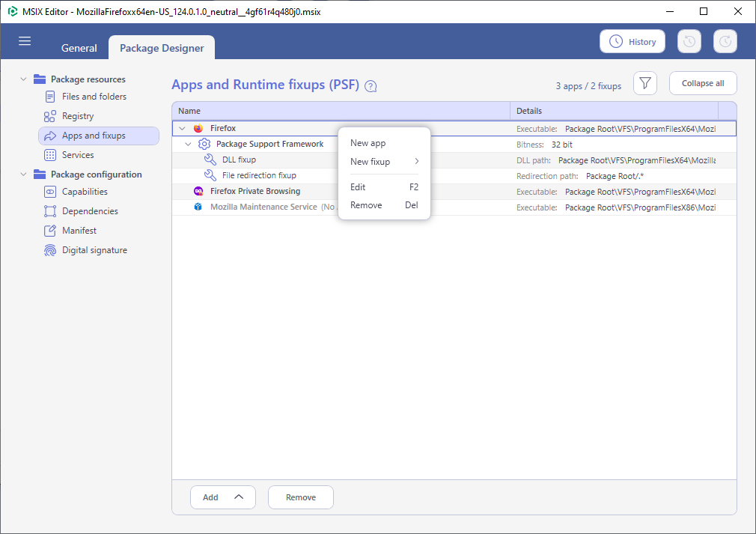
Task: Click the '32 bit' bitness value
Action: coord(561,145)
